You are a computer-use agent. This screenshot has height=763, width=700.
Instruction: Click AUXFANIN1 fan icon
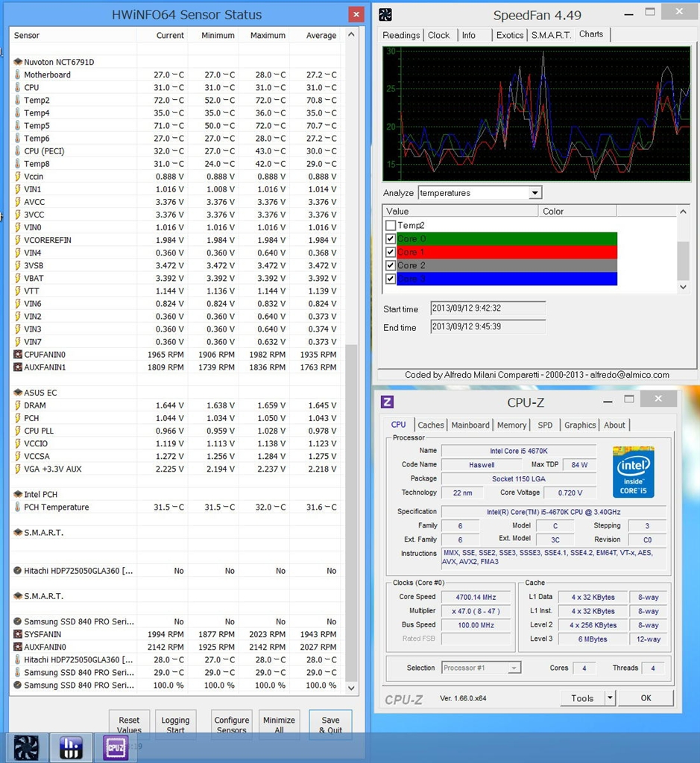[x=18, y=367]
